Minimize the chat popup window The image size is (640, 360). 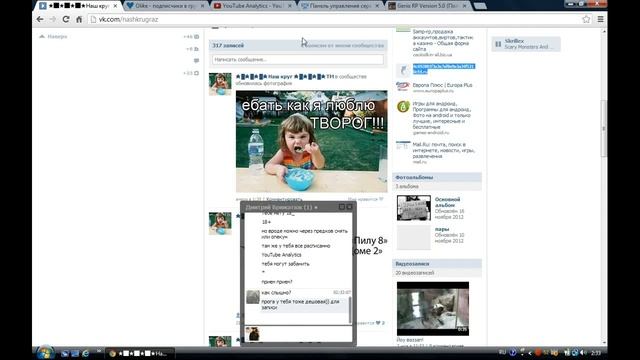click(342, 207)
